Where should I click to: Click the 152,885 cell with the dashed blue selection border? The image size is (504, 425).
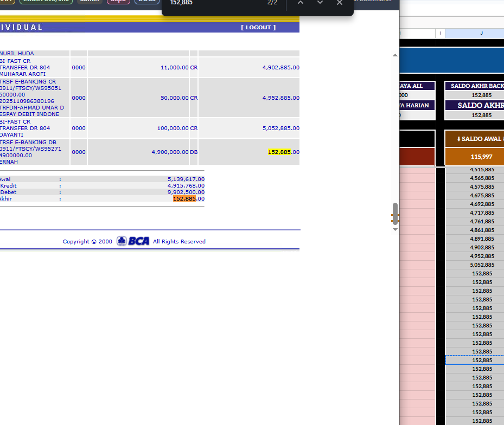coord(474,360)
